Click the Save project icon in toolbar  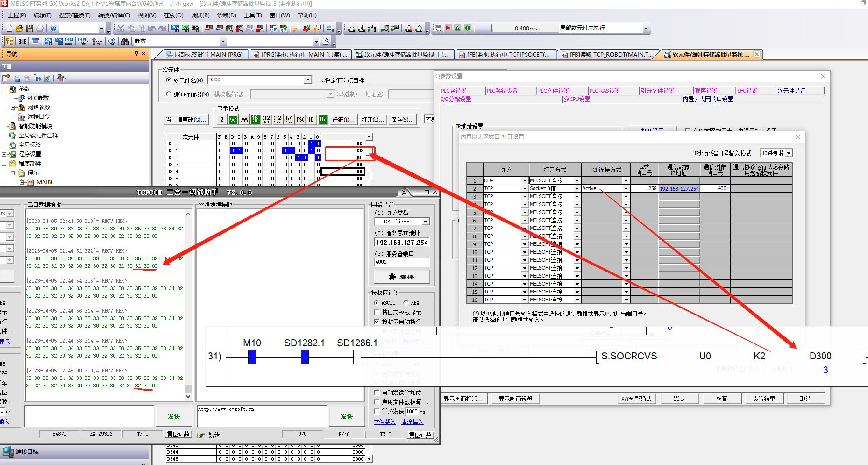[x=29, y=29]
